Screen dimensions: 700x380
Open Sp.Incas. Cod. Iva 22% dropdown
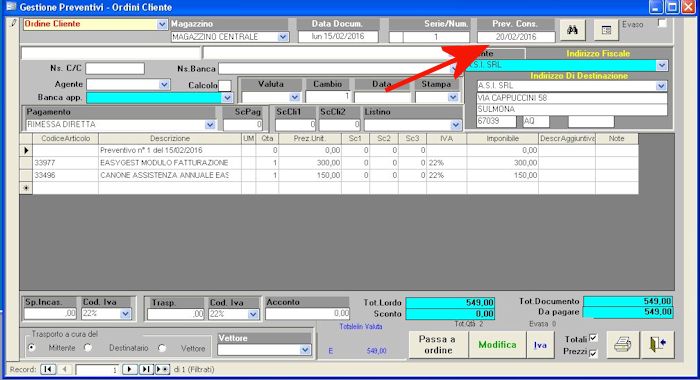click(125, 314)
